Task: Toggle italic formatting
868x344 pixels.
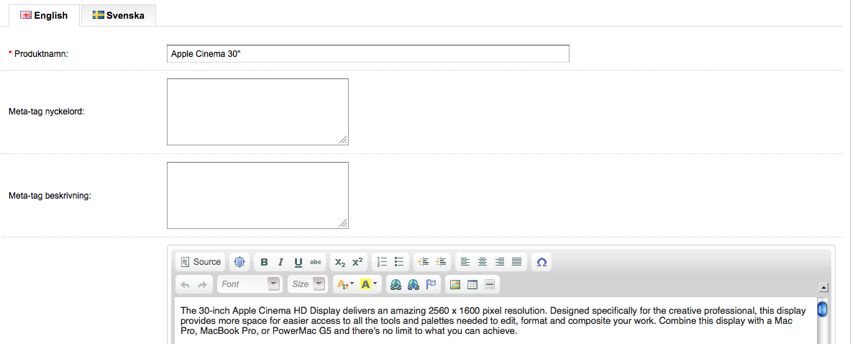Action: coord(281,262)
